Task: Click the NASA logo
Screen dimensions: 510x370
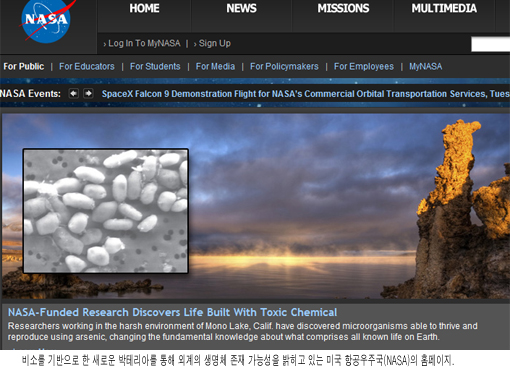Action: 46,20
